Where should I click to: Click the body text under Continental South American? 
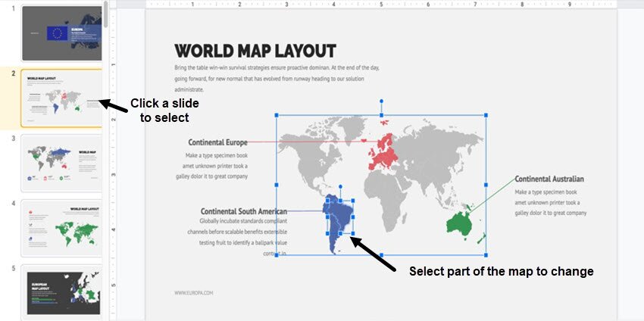(x=237, y=237)
